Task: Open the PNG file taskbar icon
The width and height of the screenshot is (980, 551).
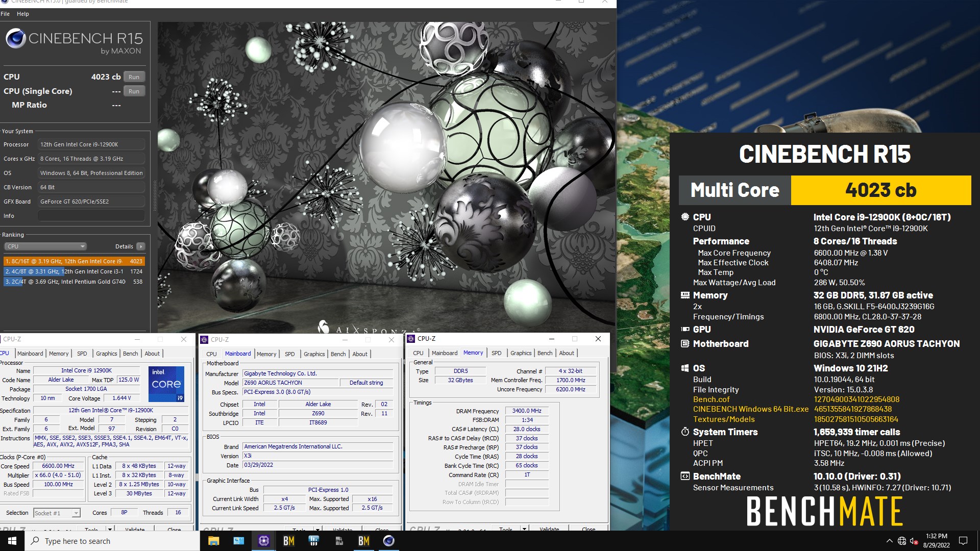Action: pos(338,541)
